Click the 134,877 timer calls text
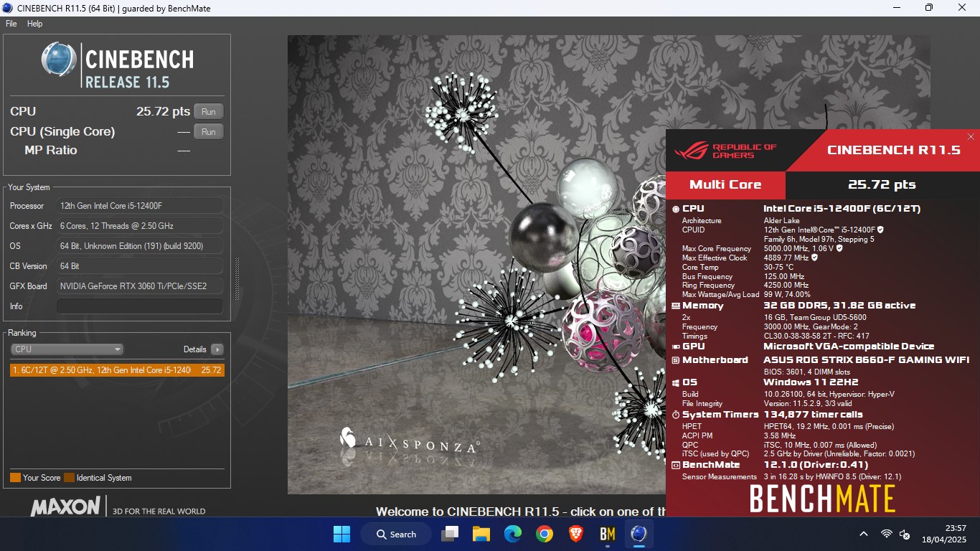Viewport: 980px width, 551px height. 813,415
